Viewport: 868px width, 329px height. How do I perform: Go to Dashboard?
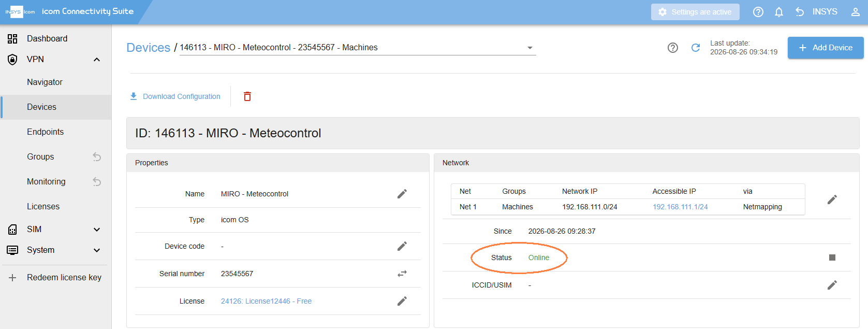click(x=47, y=39)
